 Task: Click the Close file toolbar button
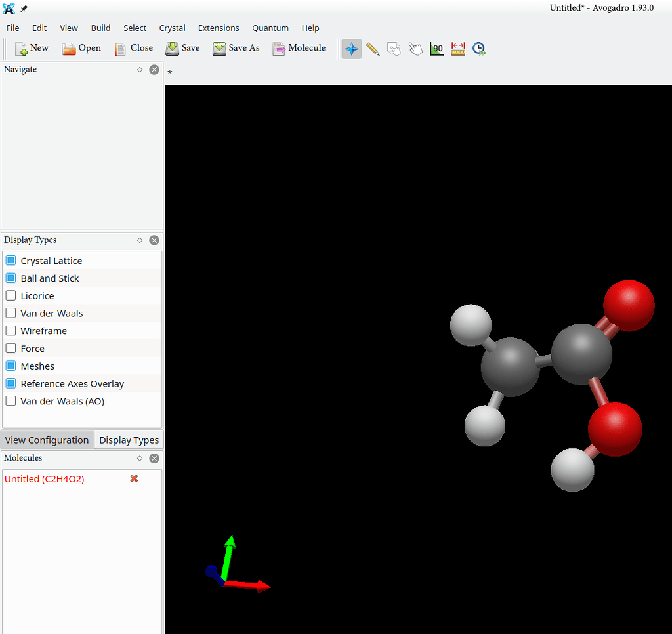[134, 48]
